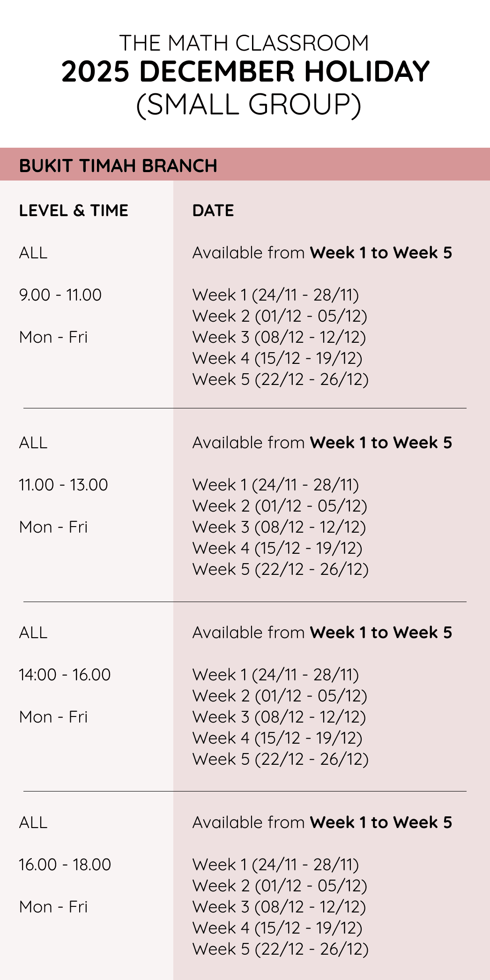
Task: Click "Mon - Fri" beneath the 16.00 - 18.00 slot
Action: click(53, 907)
